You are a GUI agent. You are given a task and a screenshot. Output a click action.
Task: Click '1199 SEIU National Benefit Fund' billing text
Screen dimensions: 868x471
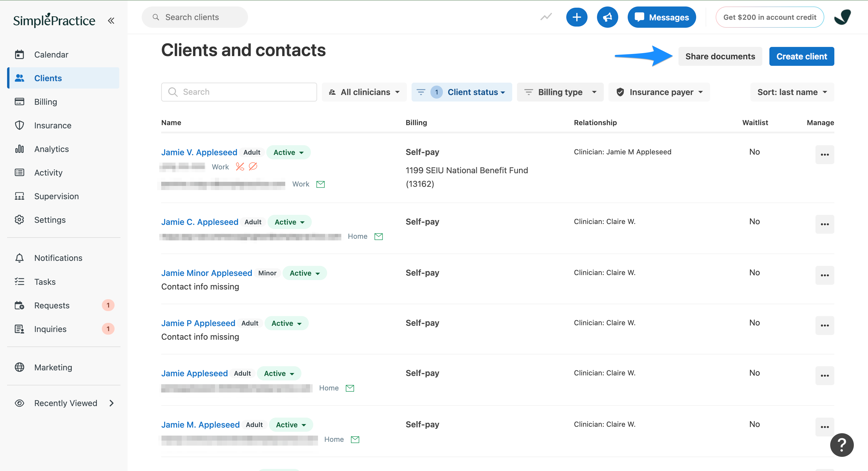pos(467,171)
